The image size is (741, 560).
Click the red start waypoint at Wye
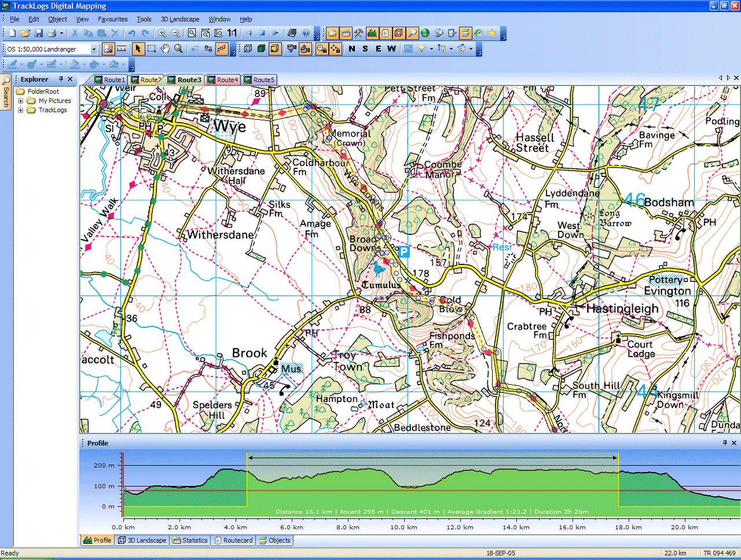104,105
